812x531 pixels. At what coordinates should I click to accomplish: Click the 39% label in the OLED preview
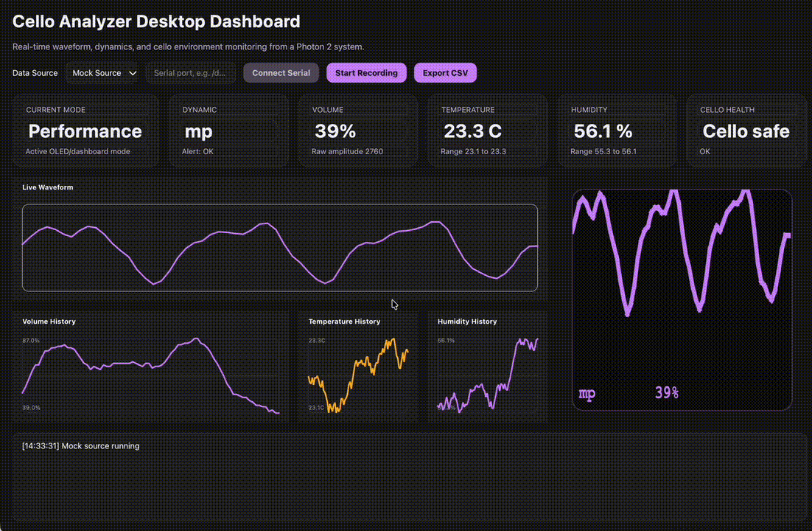tap(667, 392)
